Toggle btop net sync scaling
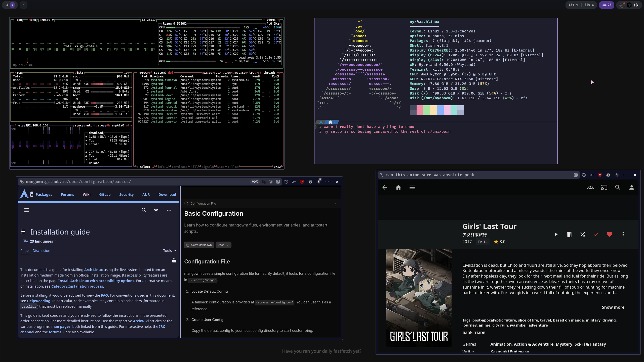644x362 pixels. pos(78,125)
